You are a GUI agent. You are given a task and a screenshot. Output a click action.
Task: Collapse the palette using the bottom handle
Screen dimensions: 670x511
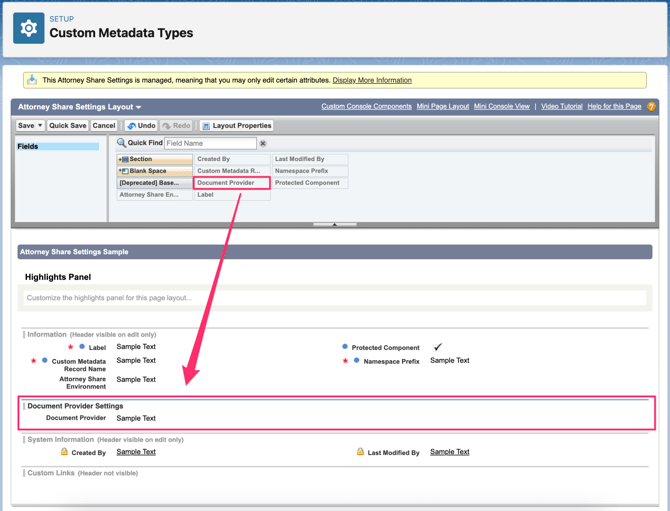[x=334, y=225]
